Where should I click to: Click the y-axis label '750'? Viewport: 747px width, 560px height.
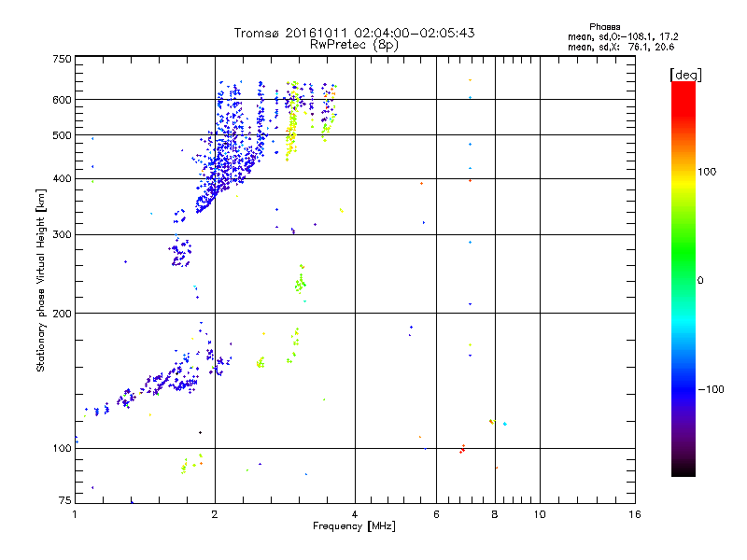click(62, 59)
